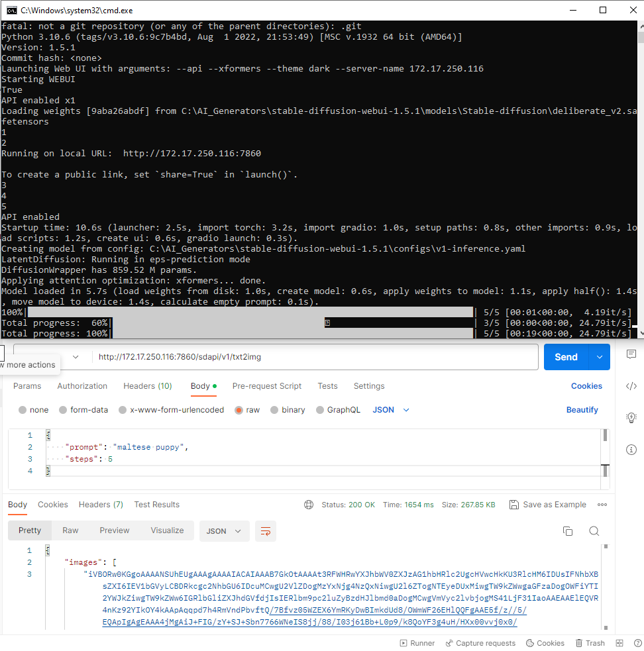Screen dimensions: 644x651
Task: Open the response Headers (7) tab
Action: [x=101, y=504]
